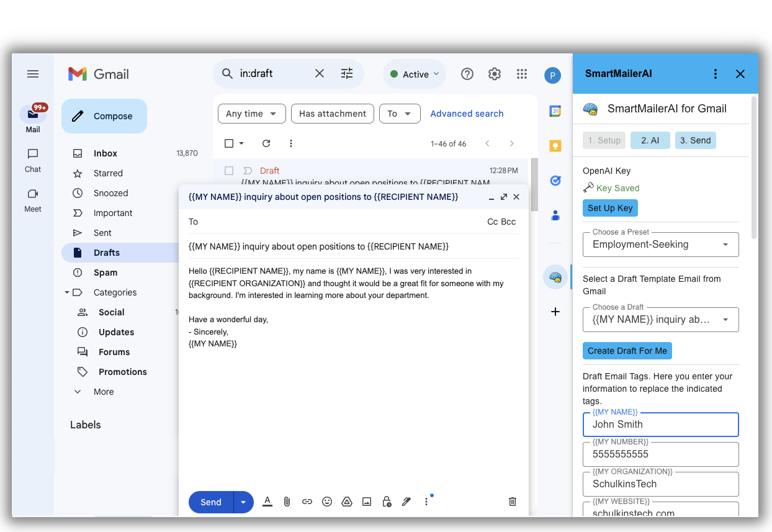Toggle confidential mode lock icon

387,502
